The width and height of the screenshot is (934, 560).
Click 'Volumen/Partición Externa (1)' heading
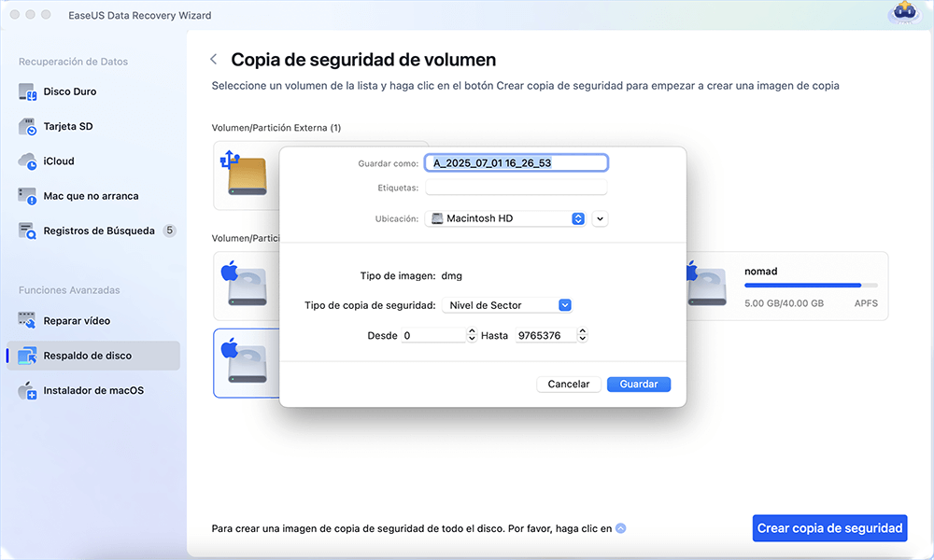(x=276, y=128)
